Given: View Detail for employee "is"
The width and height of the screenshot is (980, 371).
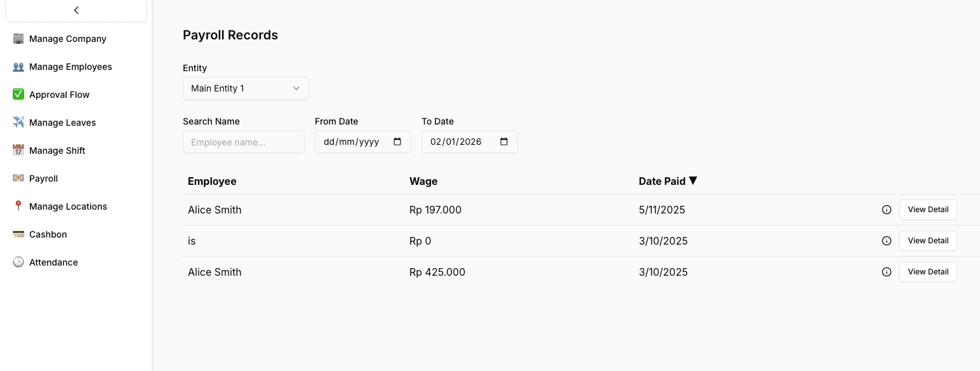Looking at the screenshot, I should tap(928, 240).
